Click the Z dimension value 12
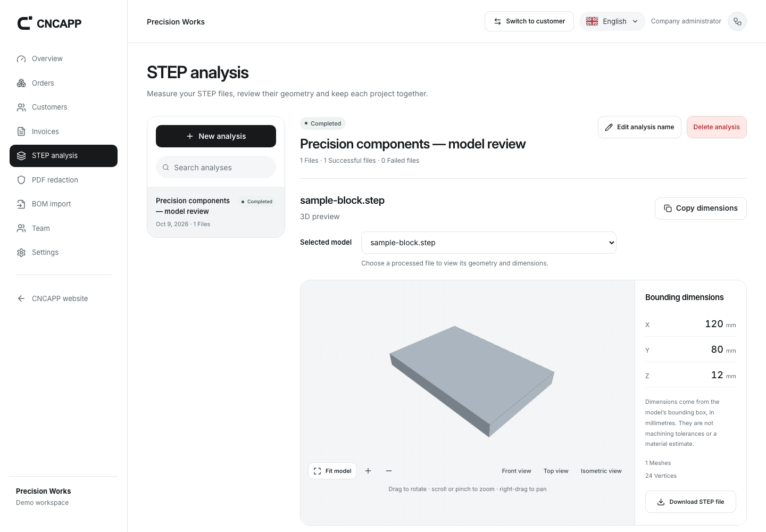 click(717, 375)
